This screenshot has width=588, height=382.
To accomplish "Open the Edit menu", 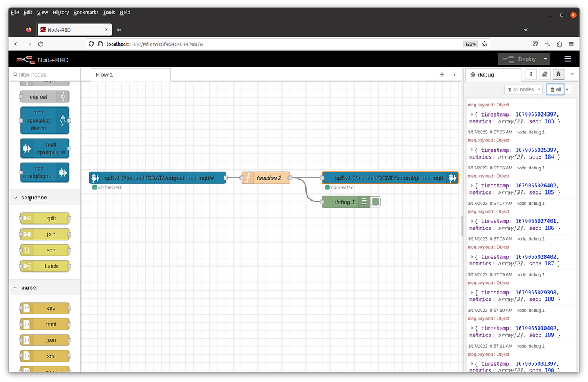I will tap(28, 13).
